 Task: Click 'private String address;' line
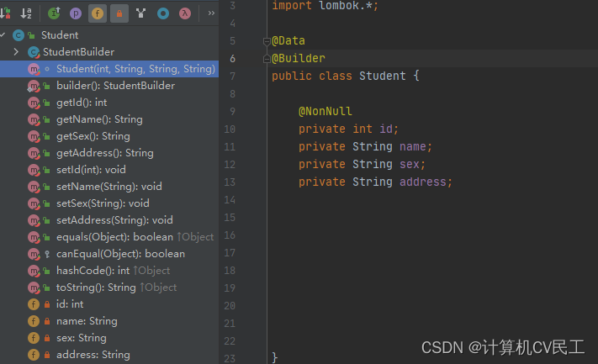pos(376,182)
